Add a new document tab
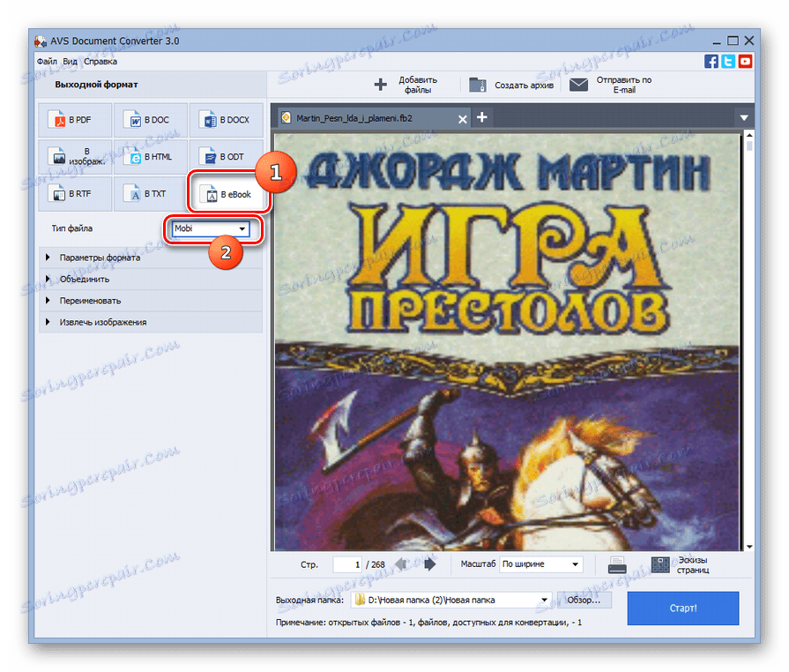 pos(482,117)
